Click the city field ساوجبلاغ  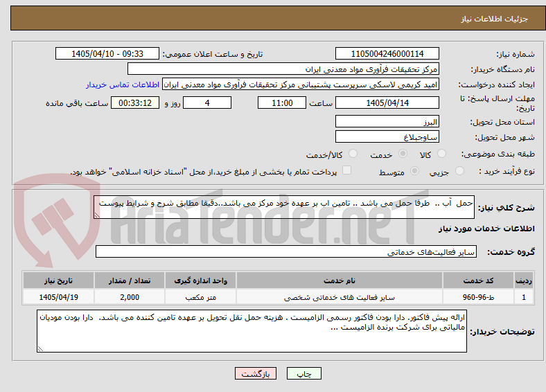[387, 136]
